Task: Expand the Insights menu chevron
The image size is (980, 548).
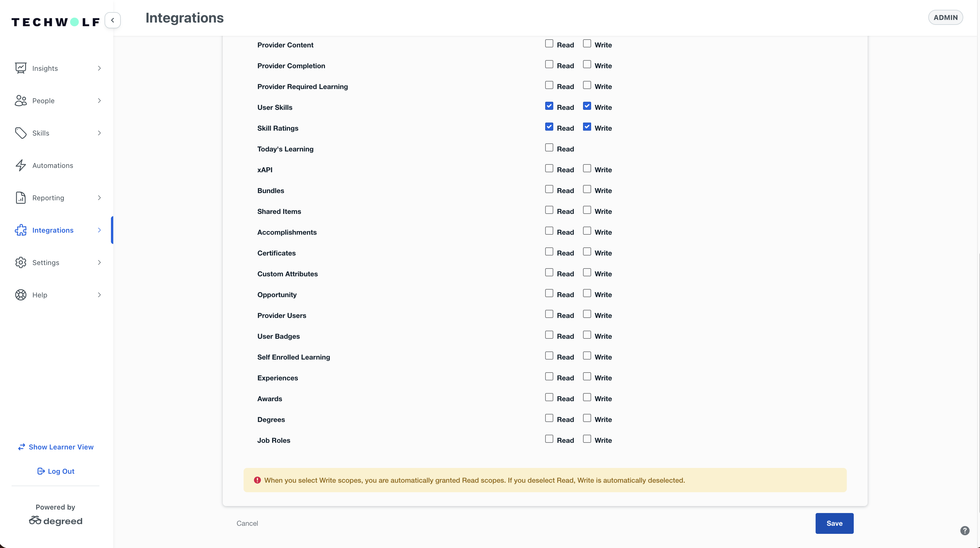Action: (99, 68)
